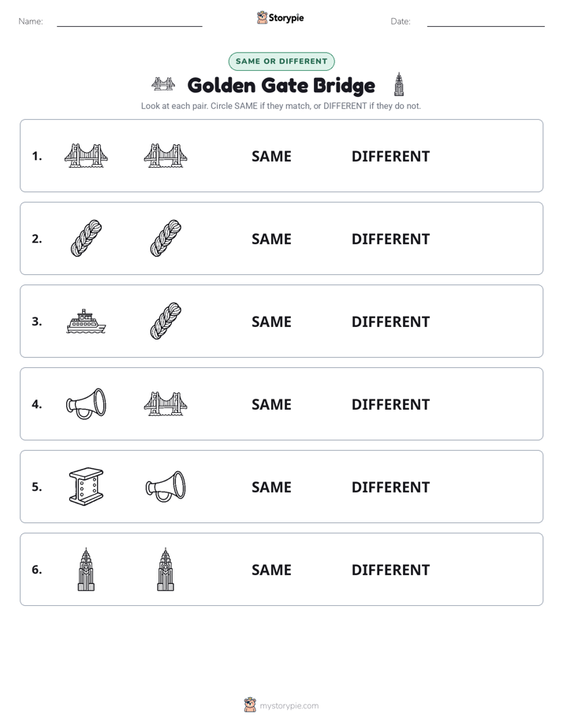The width and height of the screenshot is (563, 728).
Task: Click the rope icon in row 3
Action: (x=166, y=321)
